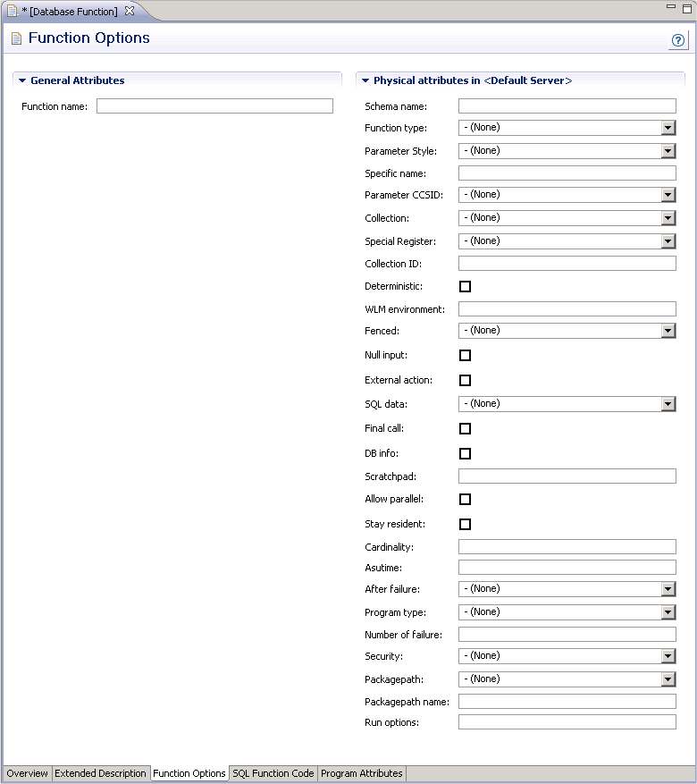Toggle the Stay resident checkbox
697x784 pixels.
coord(465,524)
